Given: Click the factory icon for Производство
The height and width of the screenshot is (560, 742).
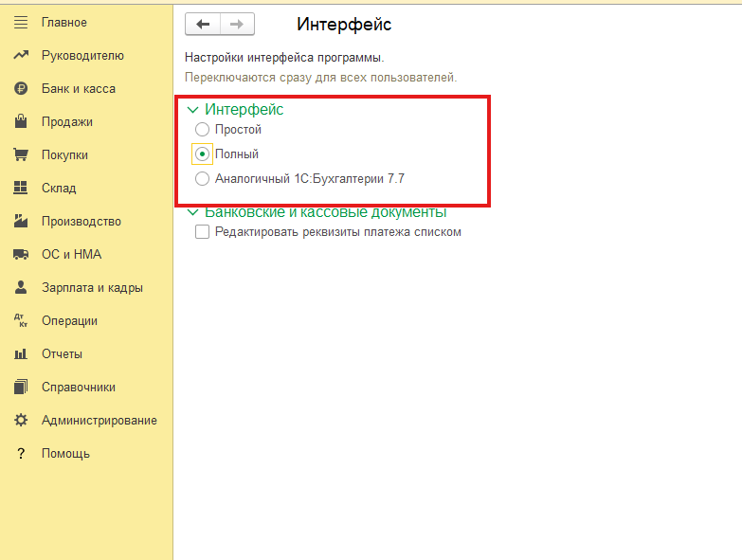Looking at the screenshot, I should tap(20, 221).
